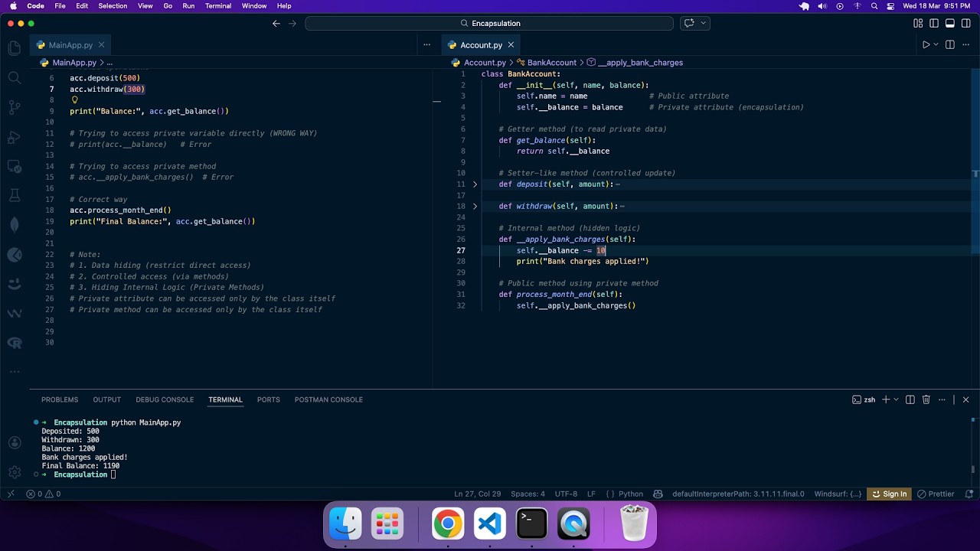Open the Explorer view in the activity bar
The height and width of the screenshot is (551, 980).
click(x=14, y=48)
